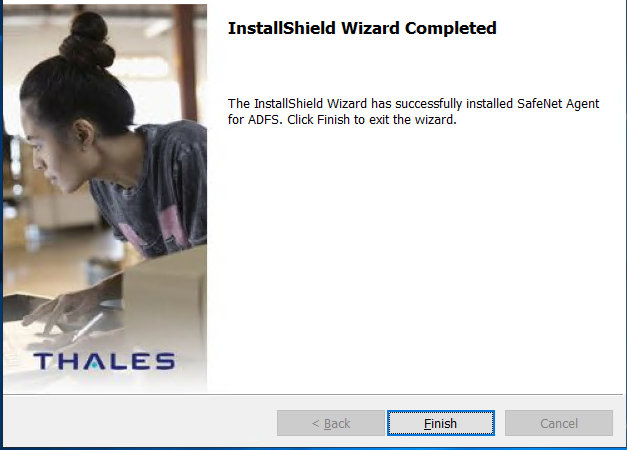Click the word SafeNet in the message
627x450 pixels.
pyautogui.click(x=535, y=104)
